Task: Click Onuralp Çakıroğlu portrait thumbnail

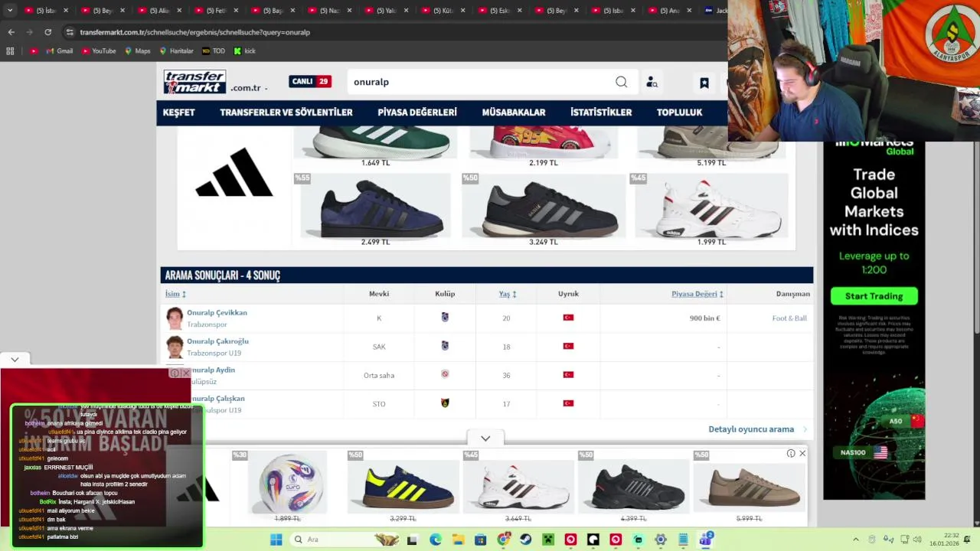Action: (175, 347)
